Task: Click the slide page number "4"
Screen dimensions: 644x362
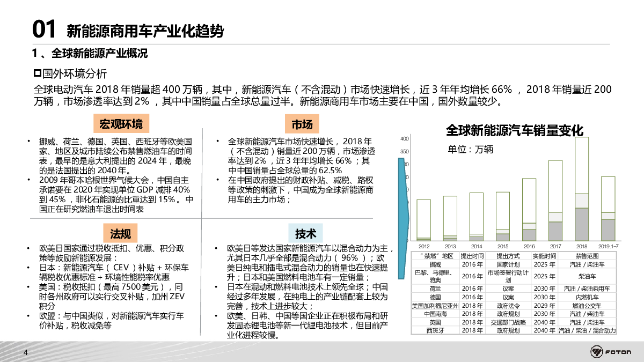Action: coord(25,352)
